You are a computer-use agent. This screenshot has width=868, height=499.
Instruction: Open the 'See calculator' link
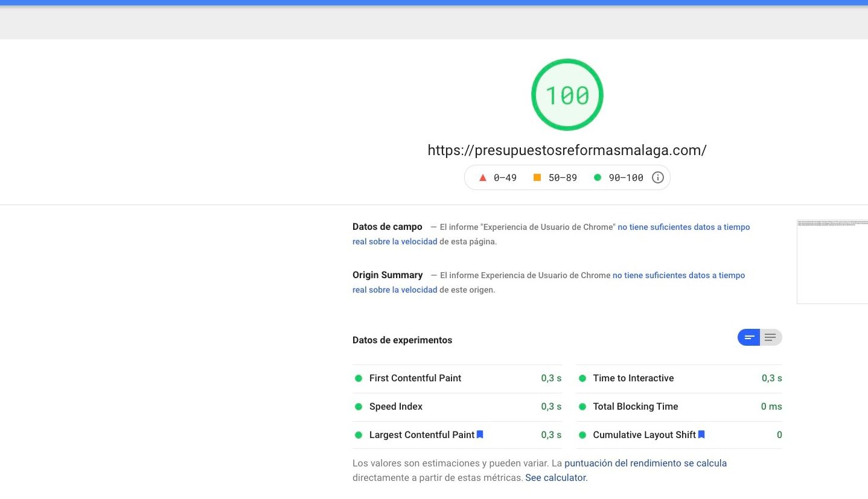(x=555, y=477)
